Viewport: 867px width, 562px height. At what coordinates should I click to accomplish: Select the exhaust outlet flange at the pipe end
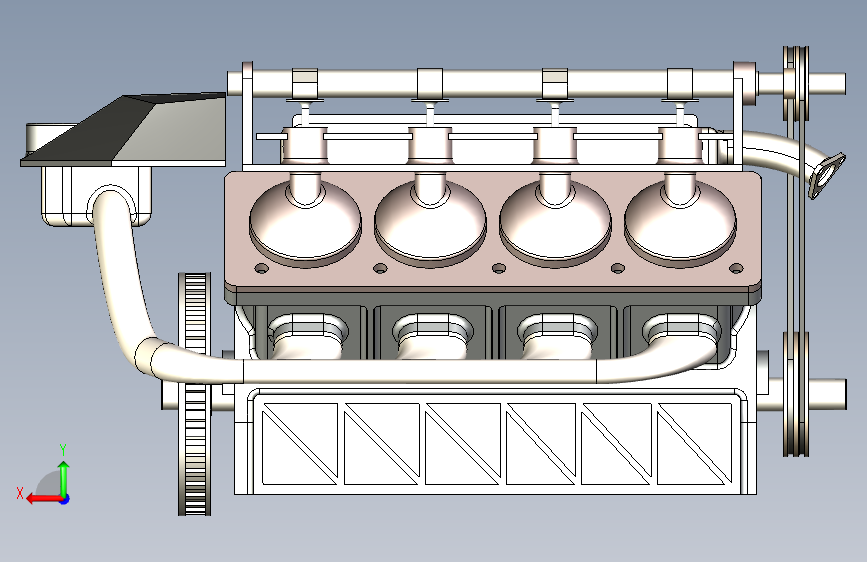[827, 175]
